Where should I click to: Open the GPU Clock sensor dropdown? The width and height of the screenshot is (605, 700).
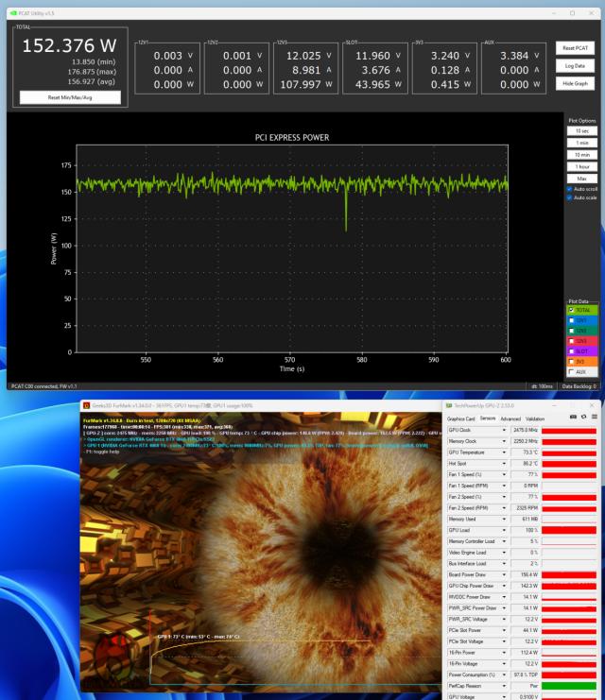[x=504, y=430]
